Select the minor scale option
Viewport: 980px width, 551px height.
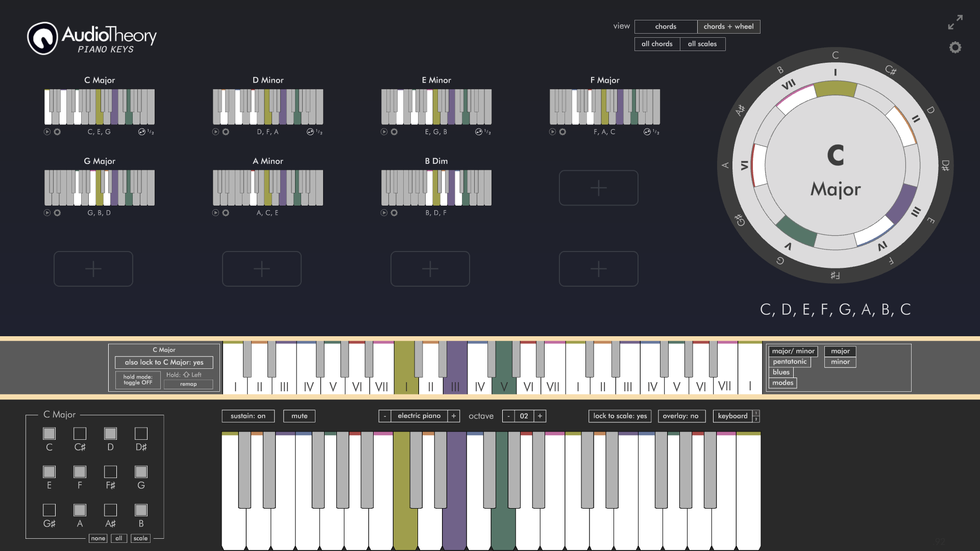(840, 362)
